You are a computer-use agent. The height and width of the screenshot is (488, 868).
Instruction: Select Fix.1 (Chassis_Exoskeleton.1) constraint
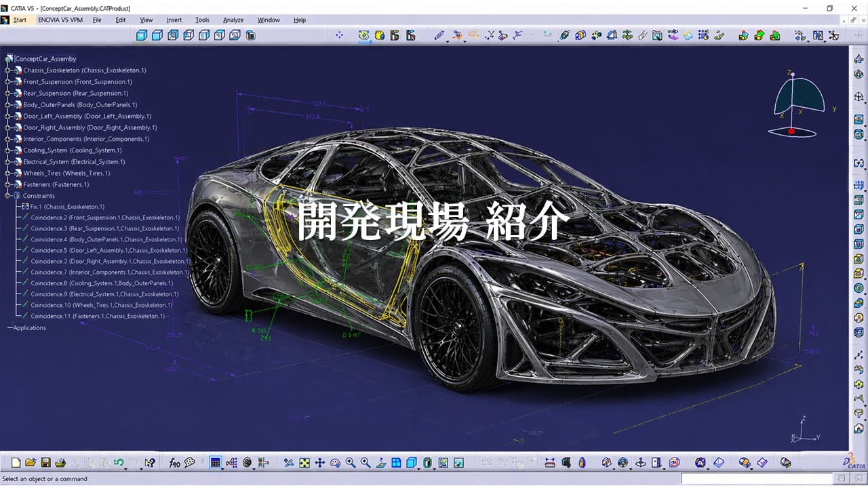(x=67, y=207)
